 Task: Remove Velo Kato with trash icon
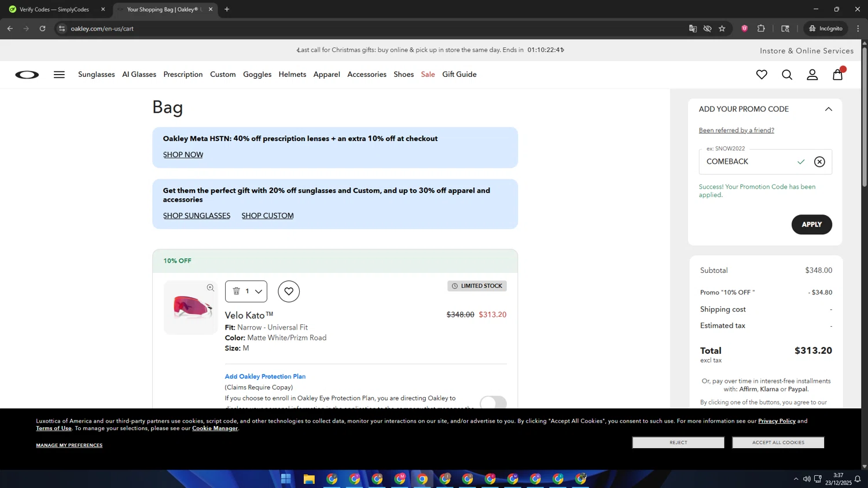236,291
